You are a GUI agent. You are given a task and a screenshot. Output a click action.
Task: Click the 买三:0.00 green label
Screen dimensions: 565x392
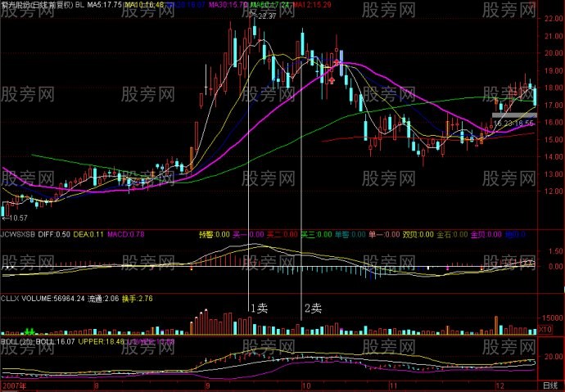(x=316, y=235)
